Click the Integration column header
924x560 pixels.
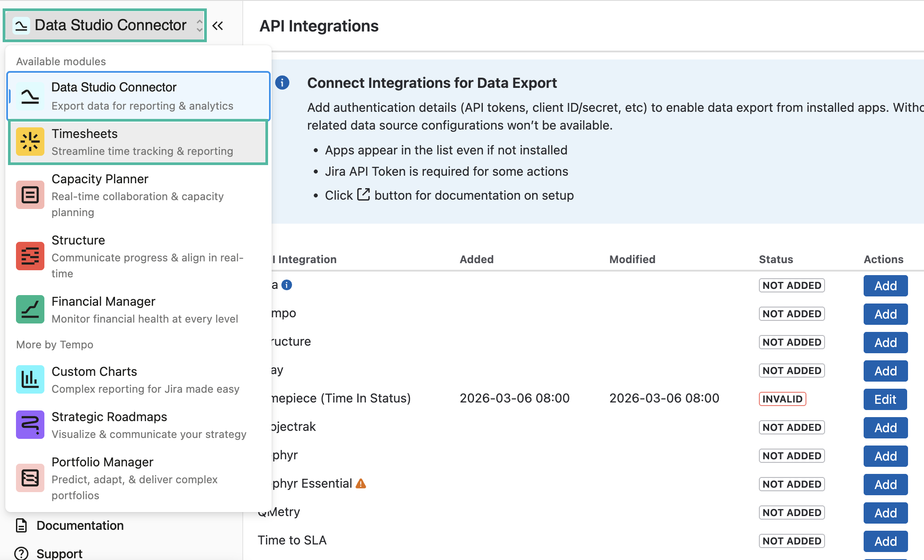(x=304, y=259)
